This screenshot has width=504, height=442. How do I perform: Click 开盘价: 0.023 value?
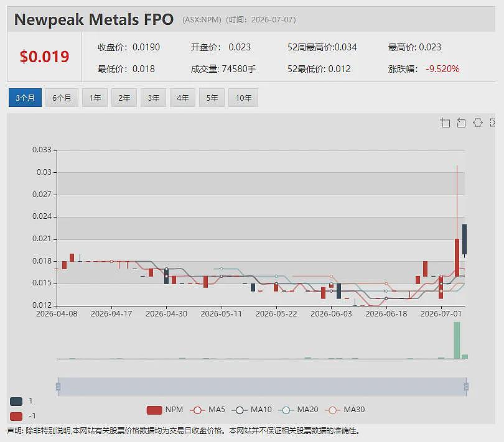coord(220,47)
